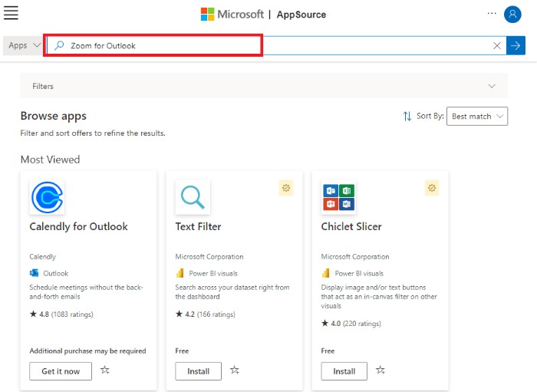Open the Text Filter app title
537x392 pixels.
198,226
